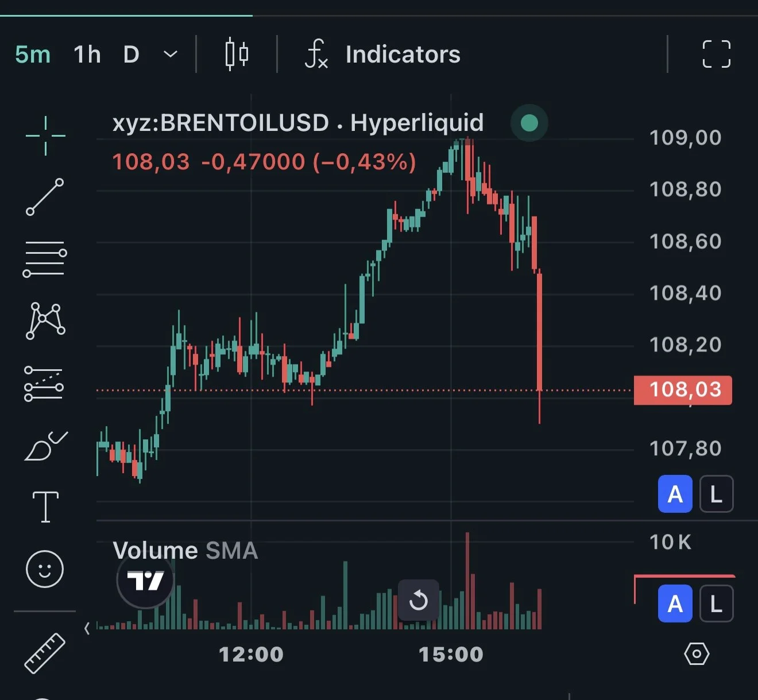Toggle log scale L on the volume pane
Screen dimensions: 758x700
(716, 604)
